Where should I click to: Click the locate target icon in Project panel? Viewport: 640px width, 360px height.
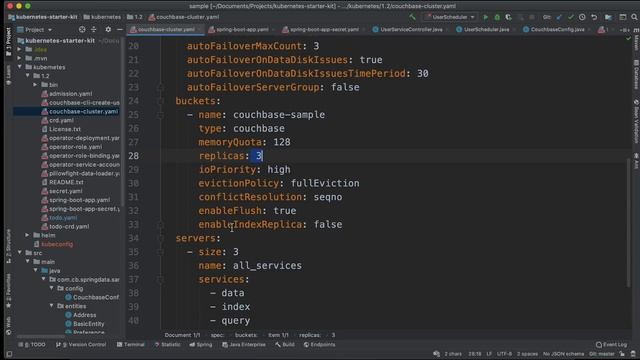tap(82, 29)
